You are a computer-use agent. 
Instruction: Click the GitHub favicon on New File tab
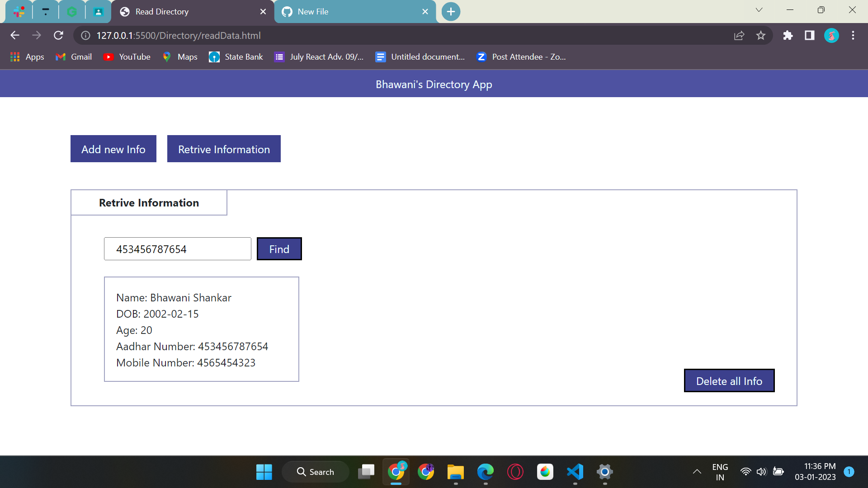286,11
